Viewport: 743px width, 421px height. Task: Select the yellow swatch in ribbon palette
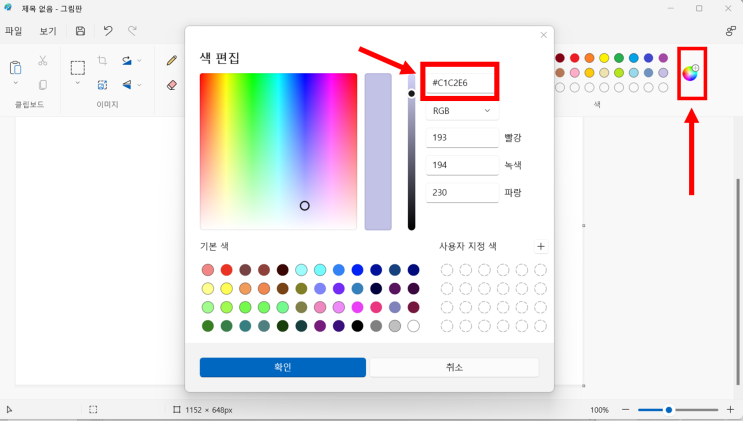pos(604,58)
